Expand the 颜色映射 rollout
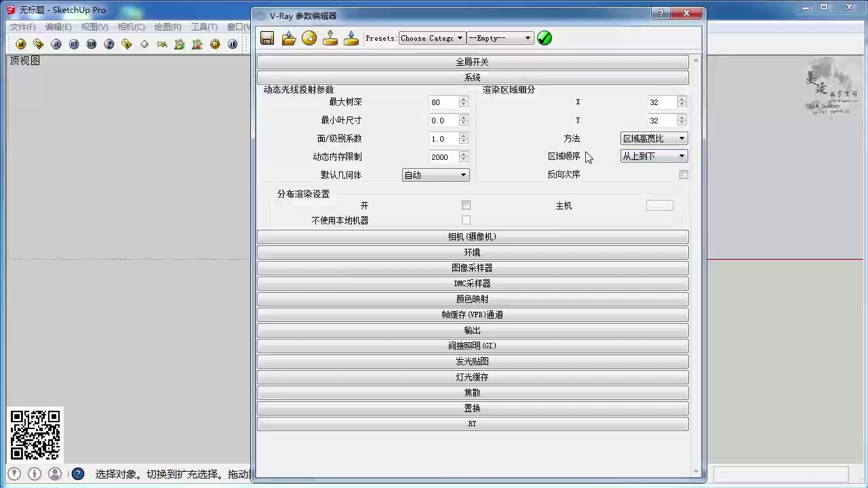Image resolution: width=868 pixels, height=488 pixels. [x=472, y=299]
